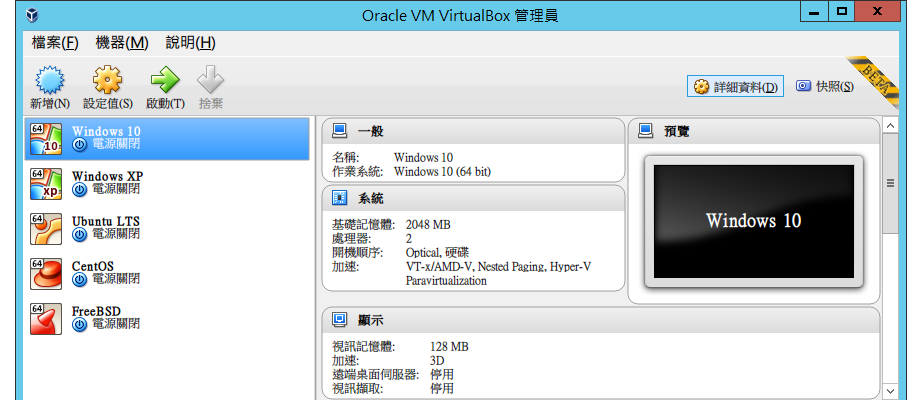The height and width of the screenshot is (400, 920).
Task: Click the details pane scroll-up arrow
Action: tap(890, 126)
